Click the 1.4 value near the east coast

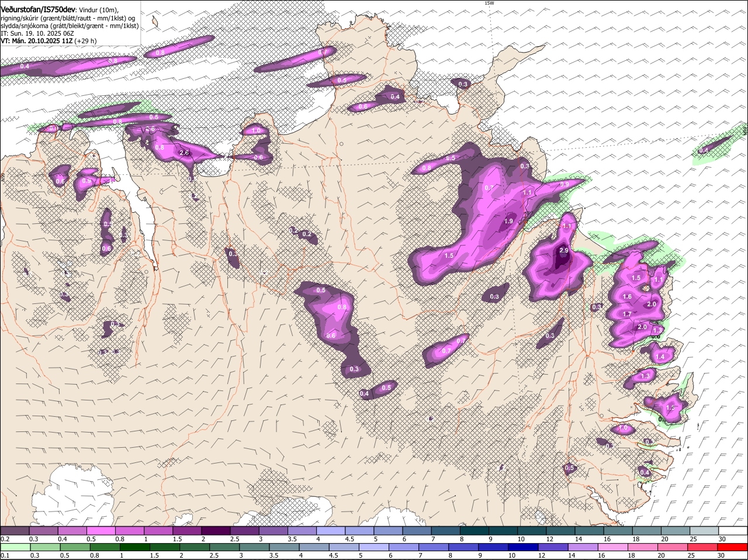coord(660,357)
